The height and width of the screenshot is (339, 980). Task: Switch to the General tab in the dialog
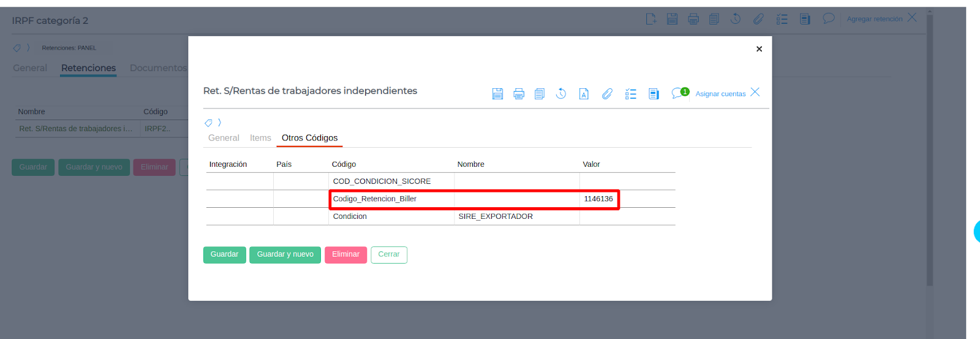[224, 138]
